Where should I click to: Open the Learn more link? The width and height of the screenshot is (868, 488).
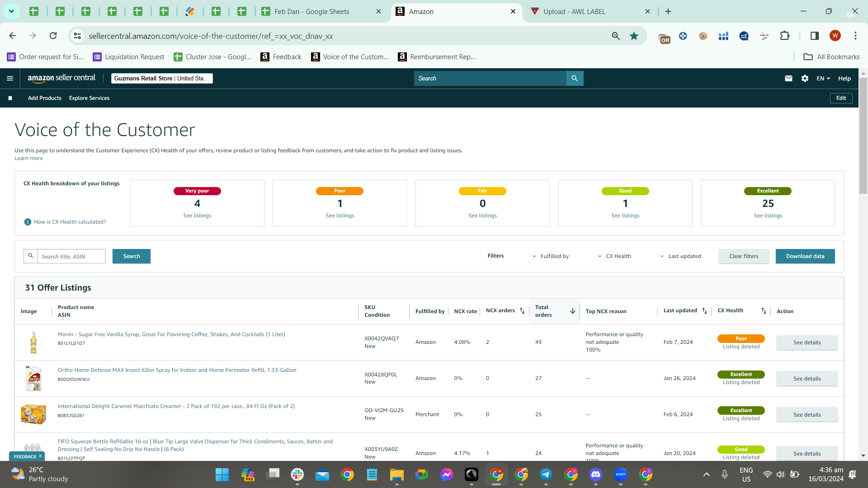tap(28, 158)
